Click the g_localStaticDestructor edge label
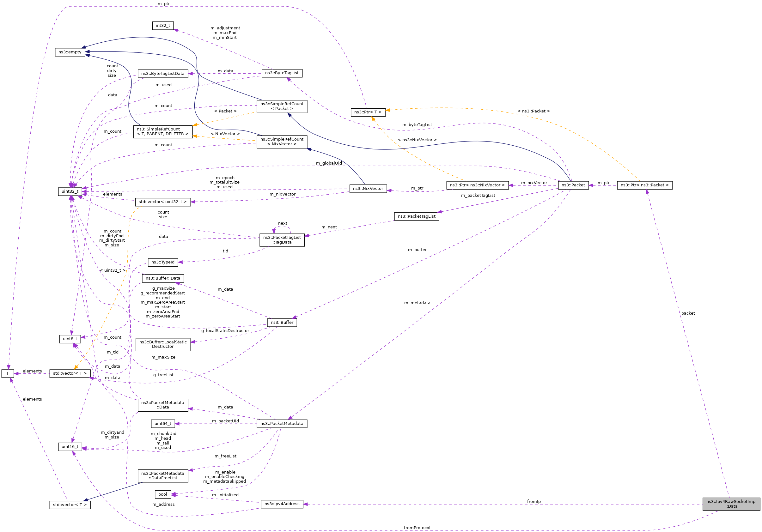 point(225,331)
